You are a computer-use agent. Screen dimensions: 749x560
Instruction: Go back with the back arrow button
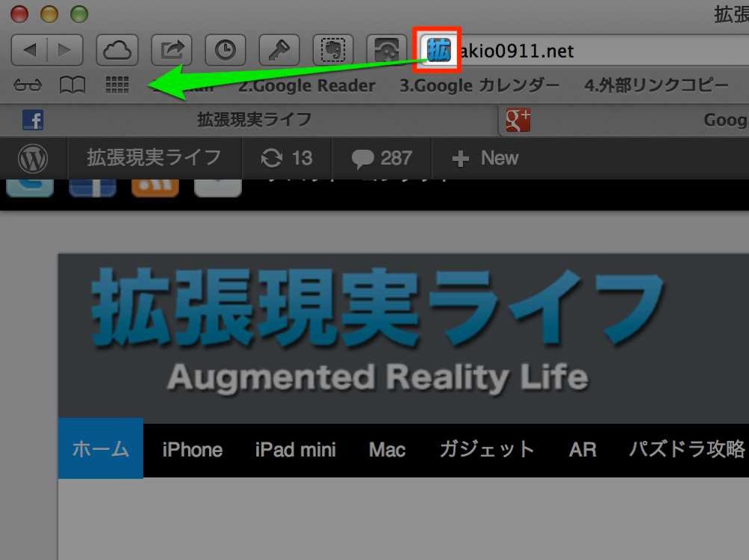(29, 49)
